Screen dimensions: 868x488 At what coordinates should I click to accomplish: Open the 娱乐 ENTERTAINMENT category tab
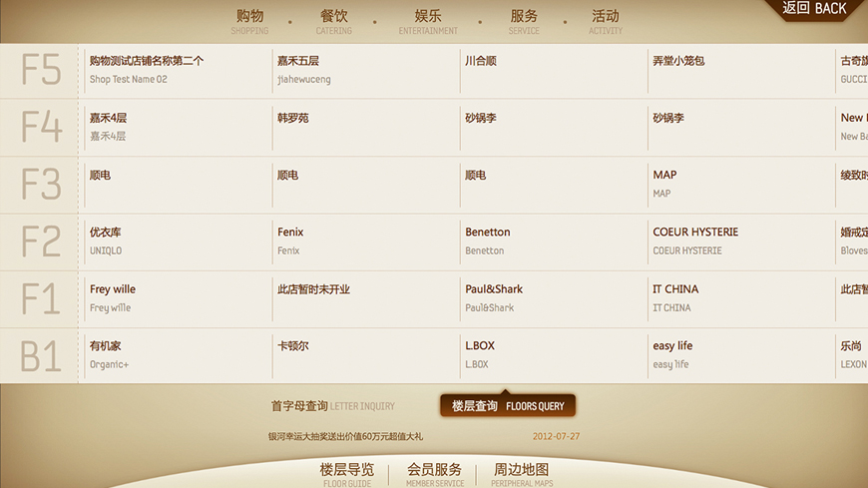click(428, 22)
